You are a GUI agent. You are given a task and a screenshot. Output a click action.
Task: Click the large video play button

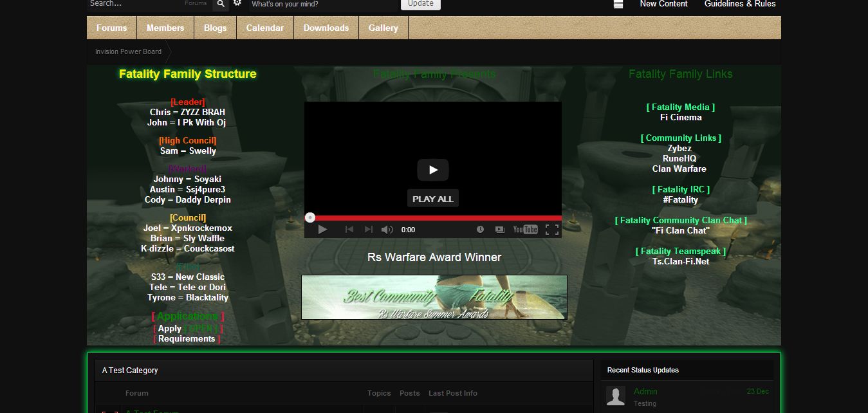pos(432,170)
